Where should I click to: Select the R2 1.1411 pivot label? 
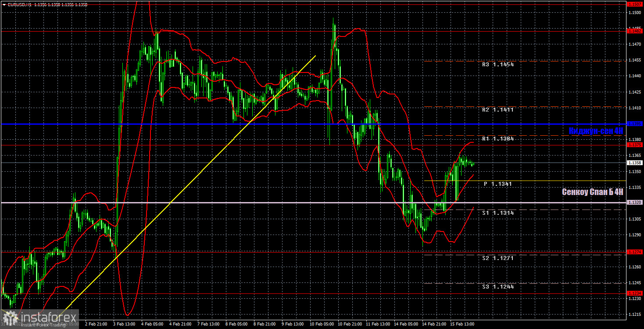497,110
